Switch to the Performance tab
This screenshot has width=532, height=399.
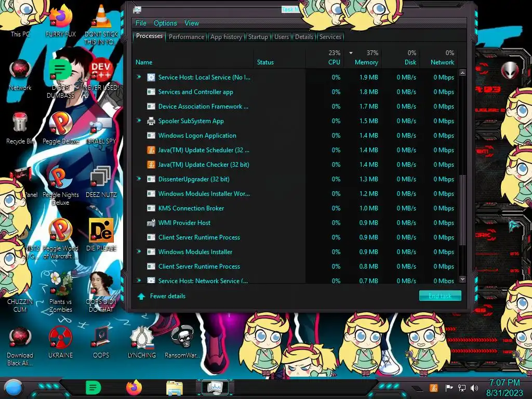[187, 37]
